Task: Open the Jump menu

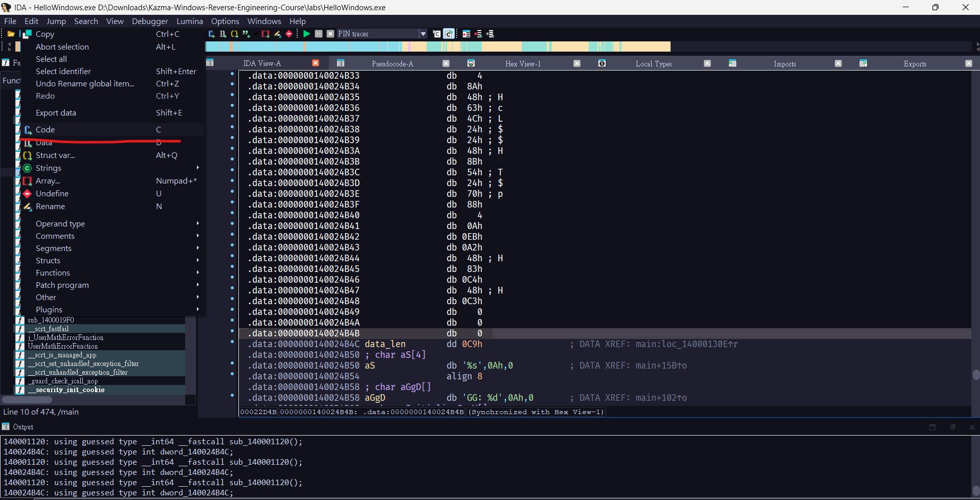Action: (x=56, y=21)
